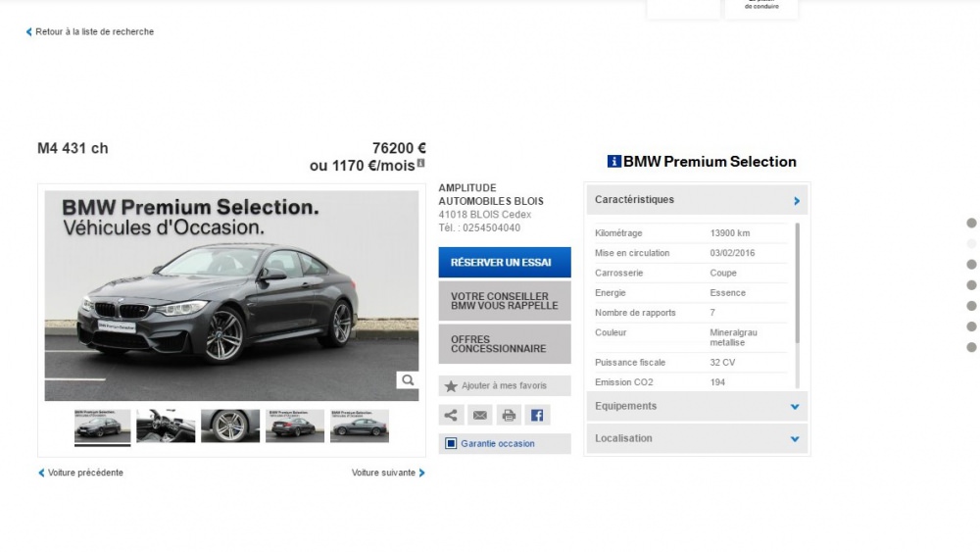Expand the Localisation section
This screenshot has height=552, width=980.
pos(697,439)
